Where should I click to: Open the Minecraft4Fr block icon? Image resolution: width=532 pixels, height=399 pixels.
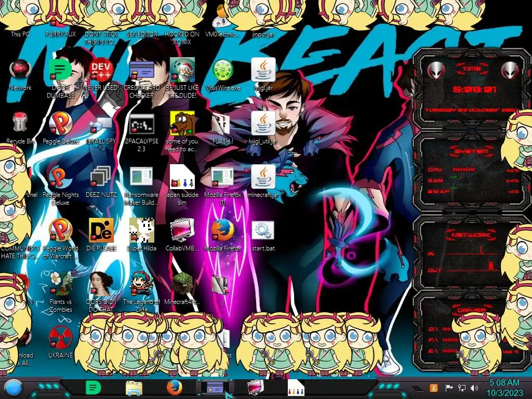coord(182,288)
